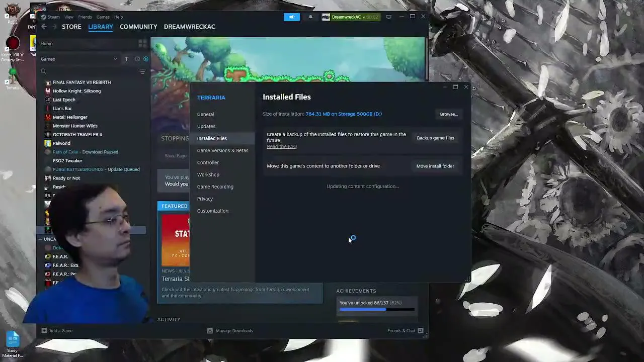Select Liar's Bar in library list
The width and height of the screenshot is (644, 362).
coord(62,109)
